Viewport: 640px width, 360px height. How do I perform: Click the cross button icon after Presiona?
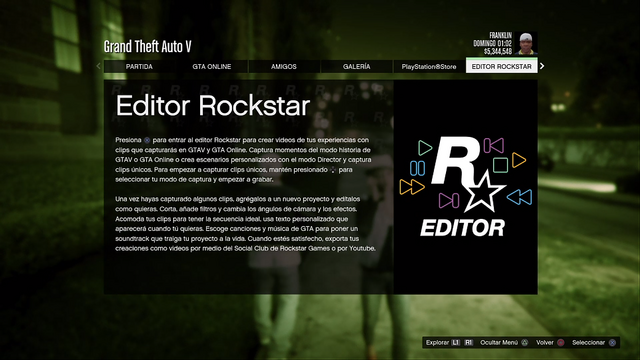pos(147,140)
